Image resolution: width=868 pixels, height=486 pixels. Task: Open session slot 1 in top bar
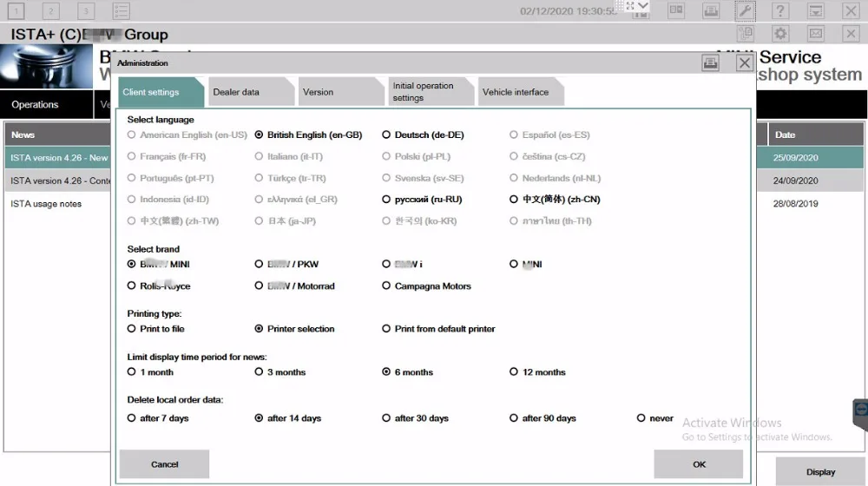tap(16, 10)
